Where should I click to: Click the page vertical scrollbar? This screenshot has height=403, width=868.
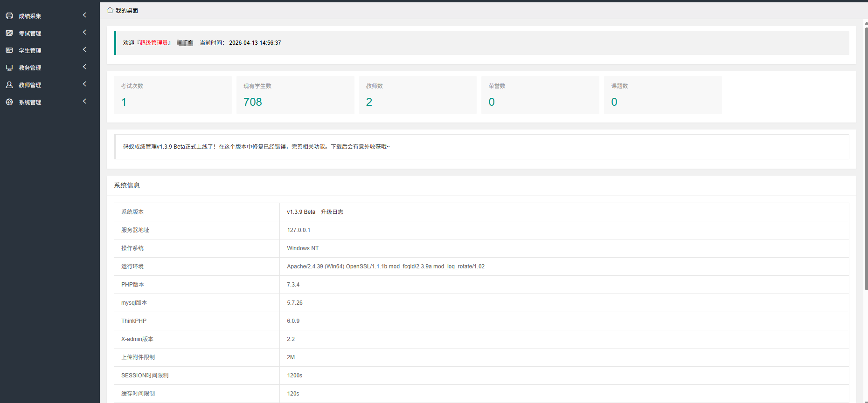tap(866, 158)
